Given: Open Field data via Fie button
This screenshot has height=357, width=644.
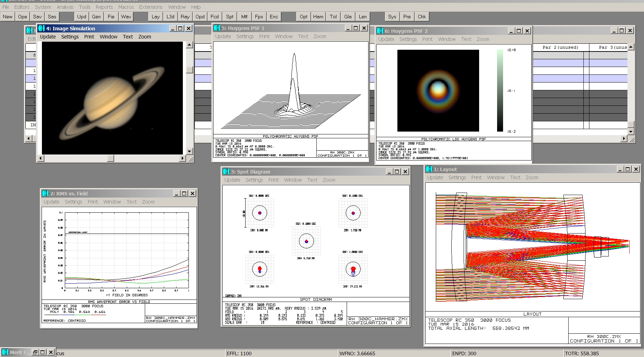Looking at the screenshot, I should (111, 17).
